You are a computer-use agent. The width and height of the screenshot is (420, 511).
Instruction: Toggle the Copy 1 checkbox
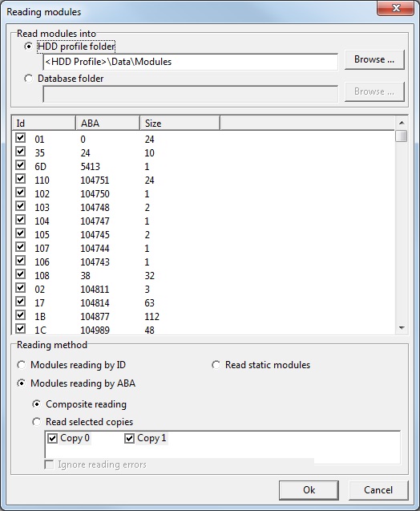[129, 438]
